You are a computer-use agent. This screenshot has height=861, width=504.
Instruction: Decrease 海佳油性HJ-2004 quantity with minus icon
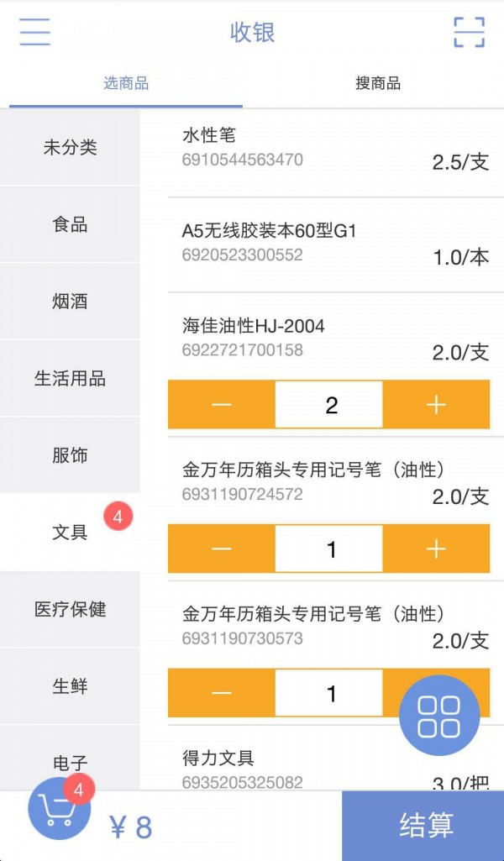pos(221,404)
